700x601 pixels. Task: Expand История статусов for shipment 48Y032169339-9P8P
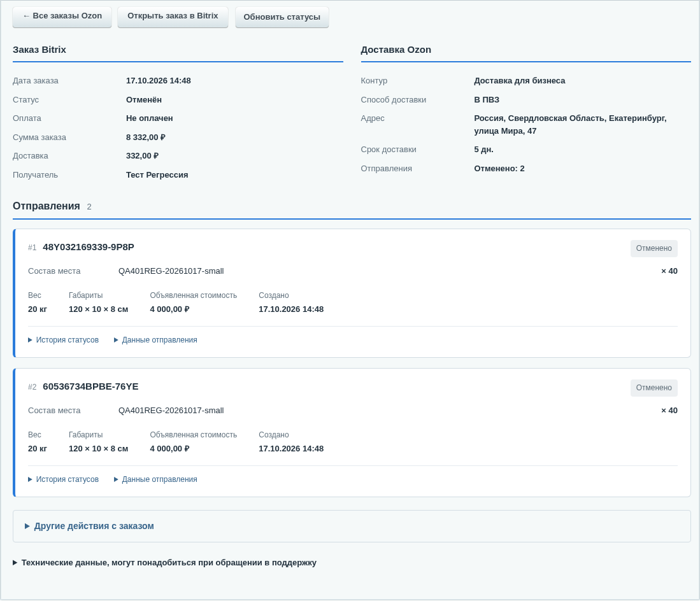coord(64,340)
